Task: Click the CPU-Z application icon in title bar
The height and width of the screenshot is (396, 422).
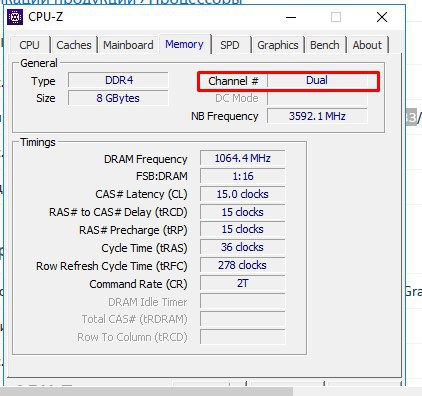Action: pyautogui.click(x=15, y=17)
